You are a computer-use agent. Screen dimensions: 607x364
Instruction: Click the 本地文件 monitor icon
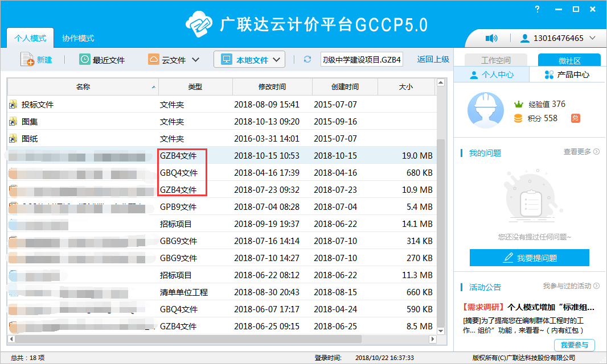[x=227, y=59]
